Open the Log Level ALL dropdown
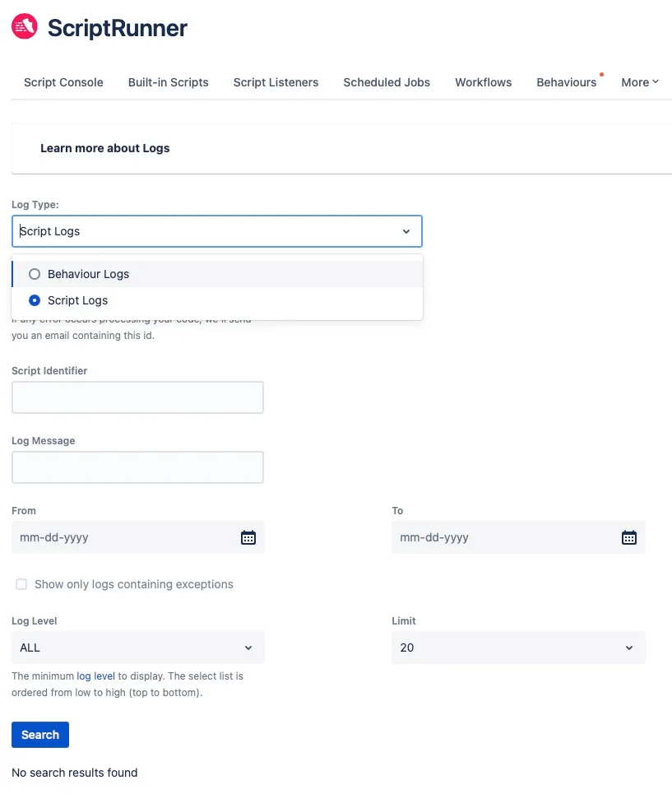This screenshot has width=672, height=794. [137, 648]
